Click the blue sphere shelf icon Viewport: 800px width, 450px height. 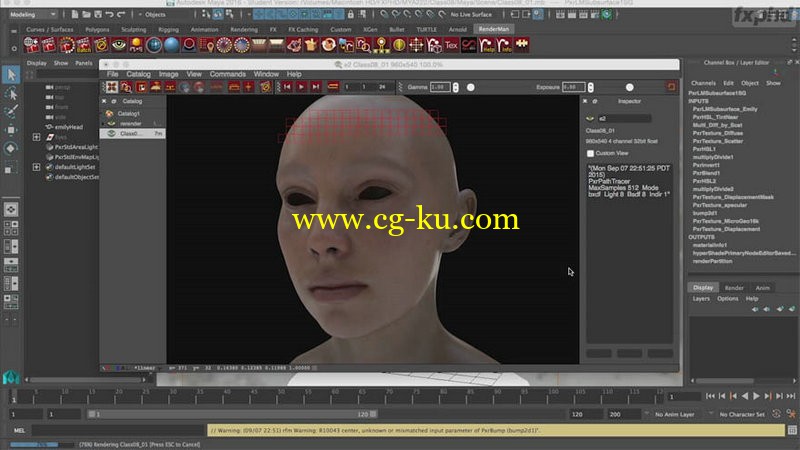(x=171, y=45)
